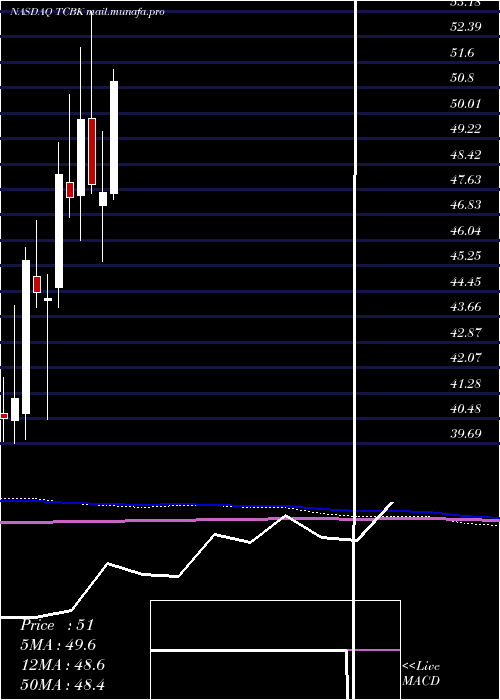The image size is (500, 700).
Task: Select the 44.45 price axis label
Action: pyautogui.click(x=466, y=282)
